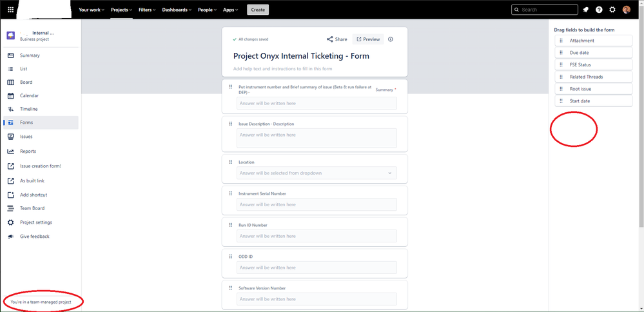Click drag handle of Location form field
644x312 pixels.
click(x=230, y=162)
